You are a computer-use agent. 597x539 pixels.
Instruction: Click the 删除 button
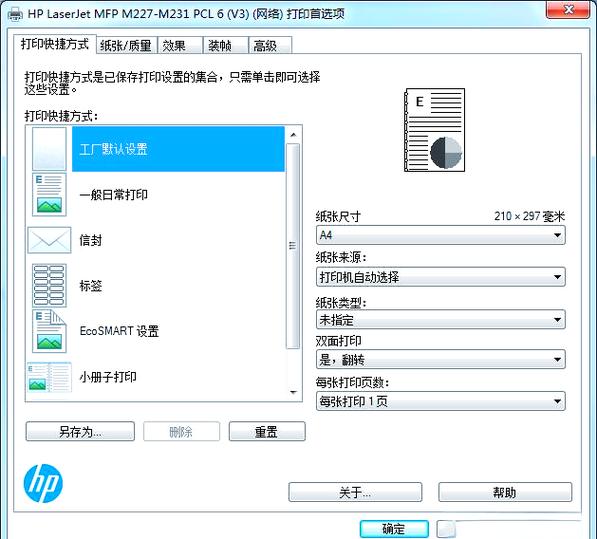[181, 432]
